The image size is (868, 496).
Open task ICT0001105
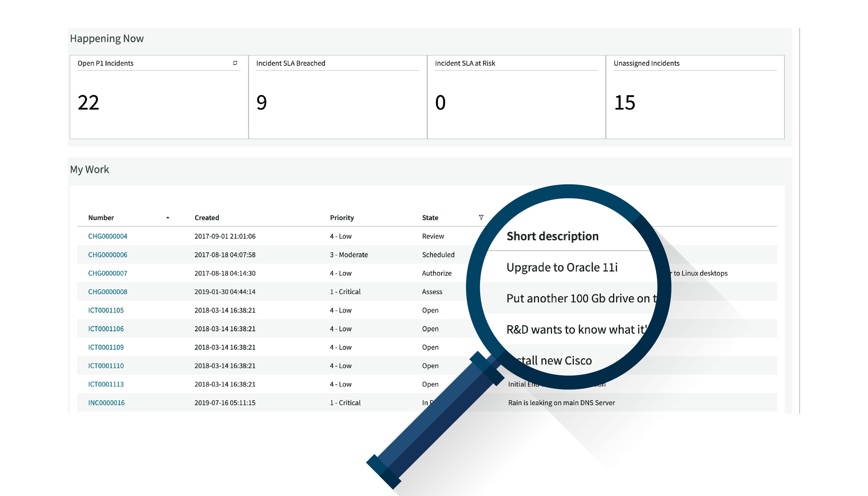tap(106, 310)
